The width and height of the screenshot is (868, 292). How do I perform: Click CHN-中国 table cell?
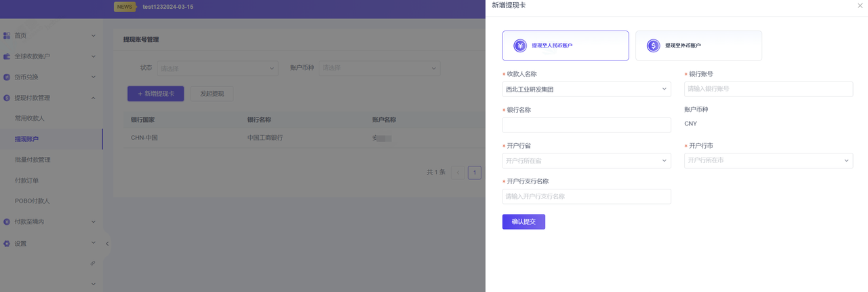pos(144,138)
